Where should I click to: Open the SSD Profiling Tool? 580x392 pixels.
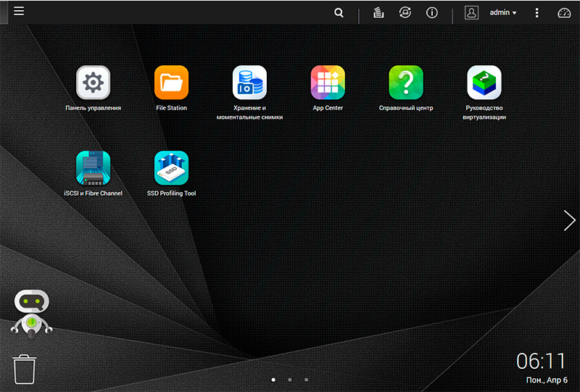(171, 168)
